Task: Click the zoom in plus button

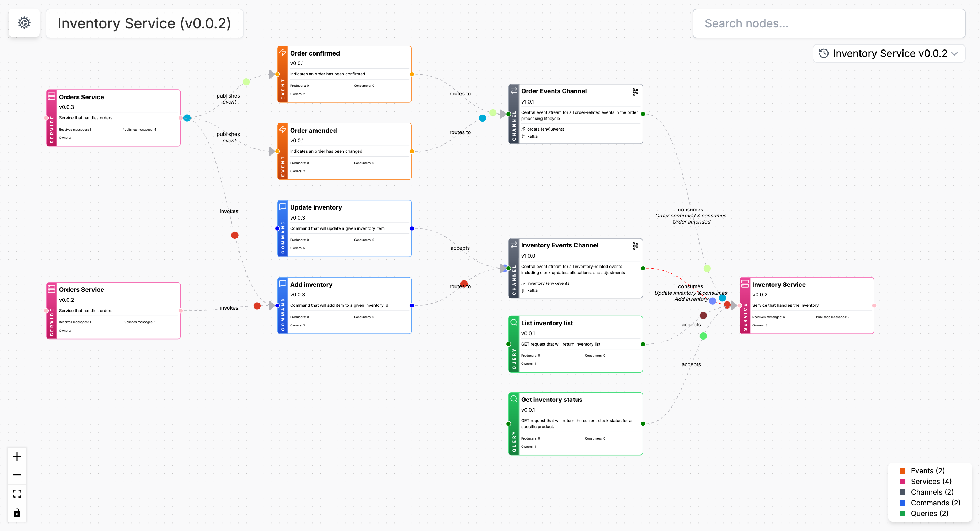Action: (17, 456)
